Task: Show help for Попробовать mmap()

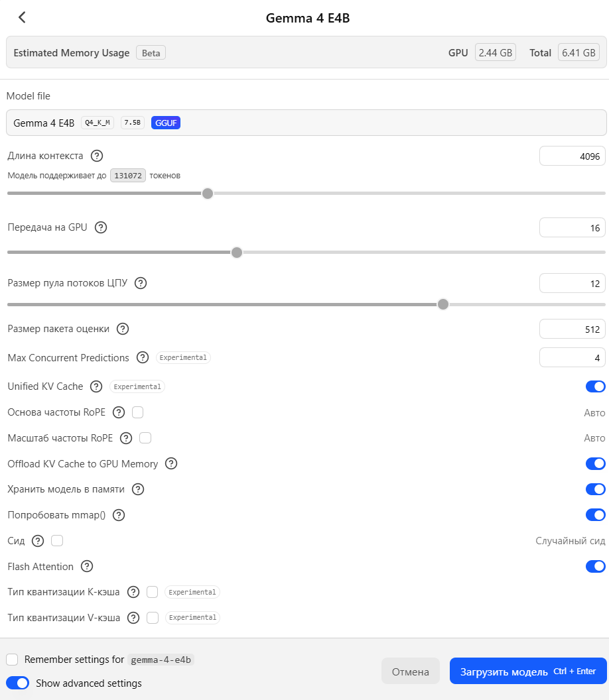Action: tap(119, 515)
